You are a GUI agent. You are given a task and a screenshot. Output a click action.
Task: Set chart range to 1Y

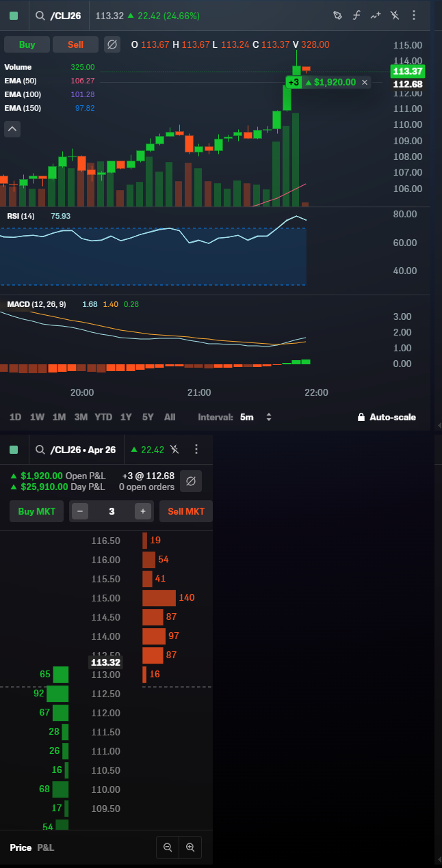pos(126,417)
